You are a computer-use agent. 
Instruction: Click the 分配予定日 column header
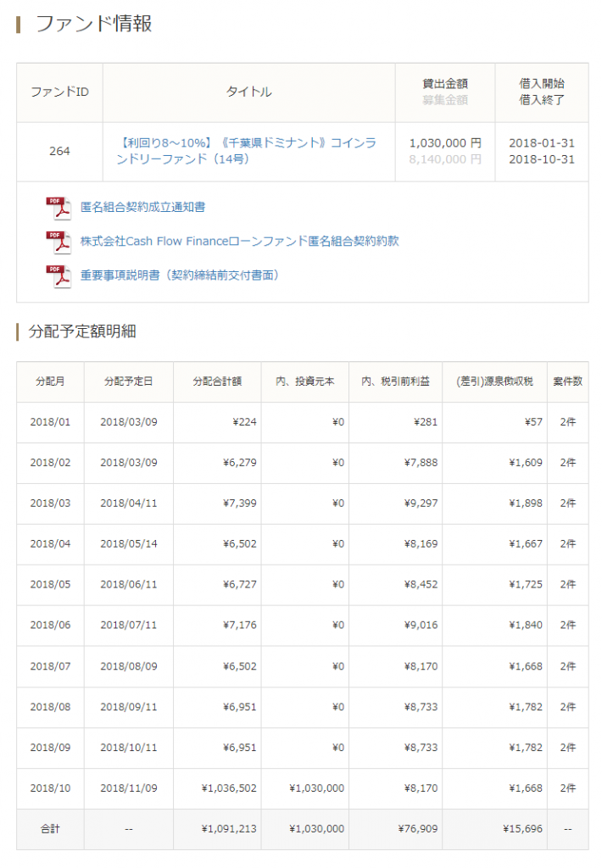(128, 381)
